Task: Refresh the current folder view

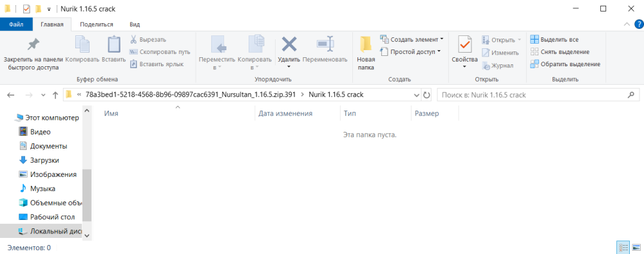Action: pyautogui.click(x=427, y=95)
